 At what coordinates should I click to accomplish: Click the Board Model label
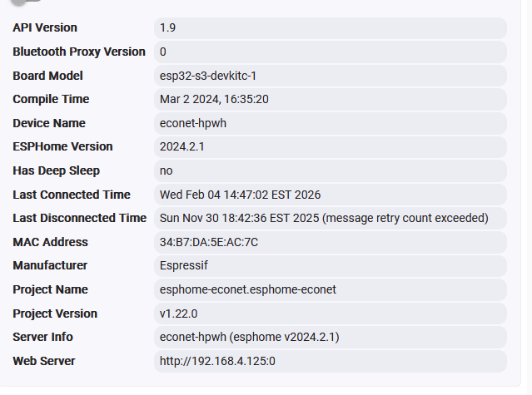pos(47,76)
